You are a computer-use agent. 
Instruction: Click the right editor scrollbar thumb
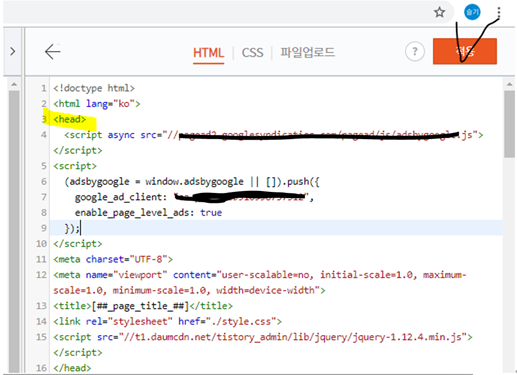[509, 124]
